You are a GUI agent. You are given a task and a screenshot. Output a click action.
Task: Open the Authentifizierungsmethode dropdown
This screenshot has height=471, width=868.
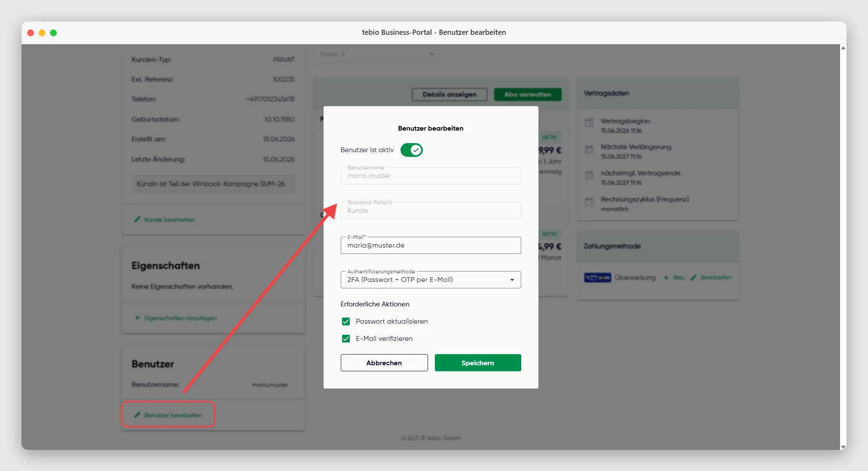click(x=431, y=280)
